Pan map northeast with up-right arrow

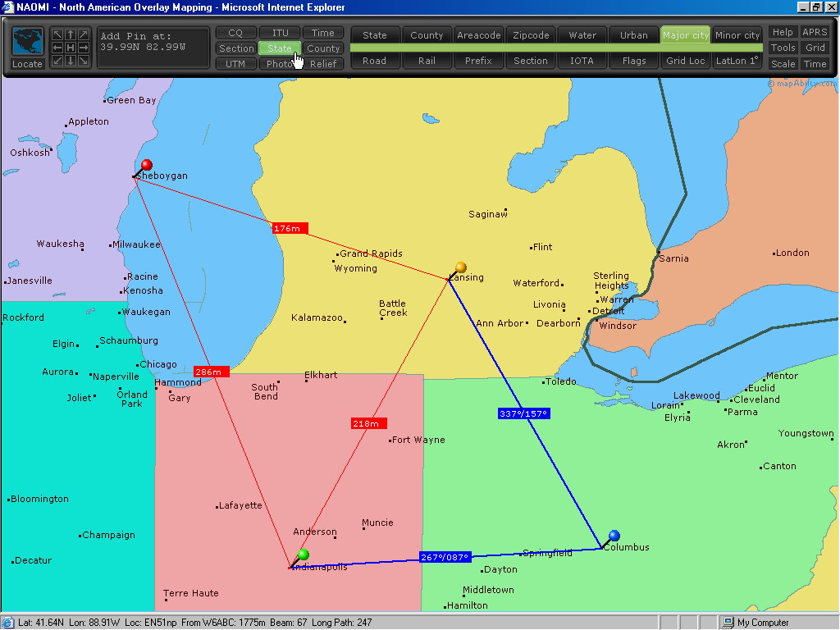[83, 34]
